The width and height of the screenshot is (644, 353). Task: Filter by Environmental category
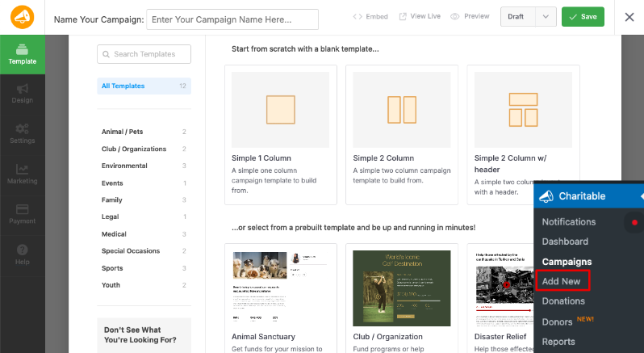[144, 166]
